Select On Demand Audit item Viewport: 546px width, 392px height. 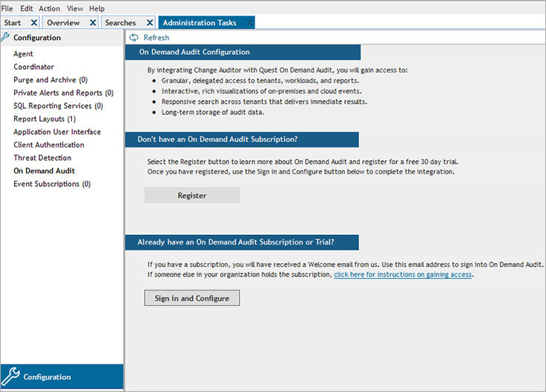point(45,170)
